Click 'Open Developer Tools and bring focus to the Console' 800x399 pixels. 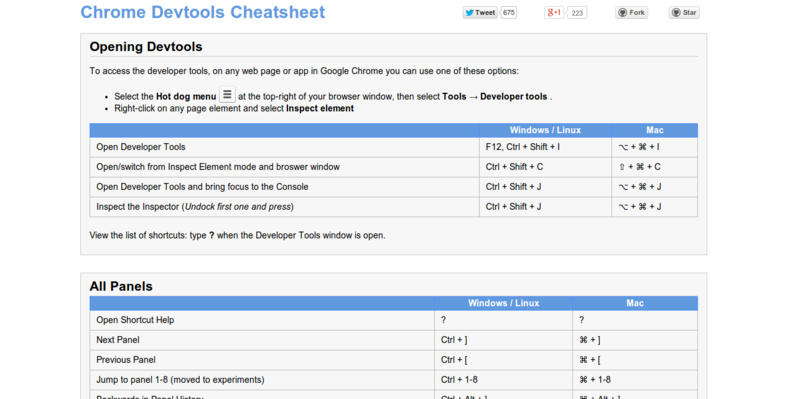point(202,187)
